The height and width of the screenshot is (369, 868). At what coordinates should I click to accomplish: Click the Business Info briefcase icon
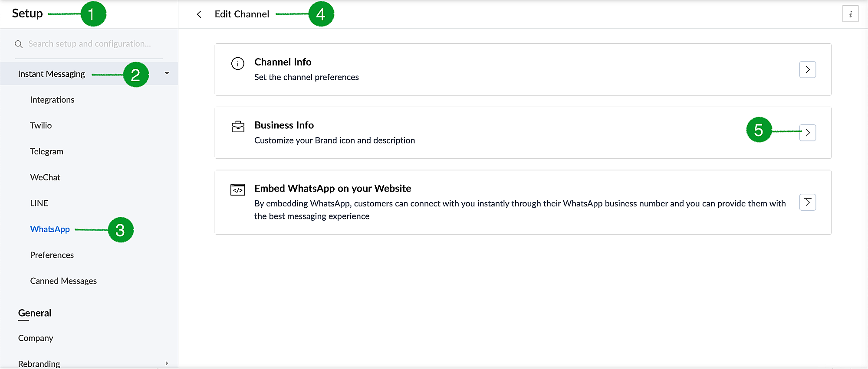pyautogui.click(x=238, y=127)
